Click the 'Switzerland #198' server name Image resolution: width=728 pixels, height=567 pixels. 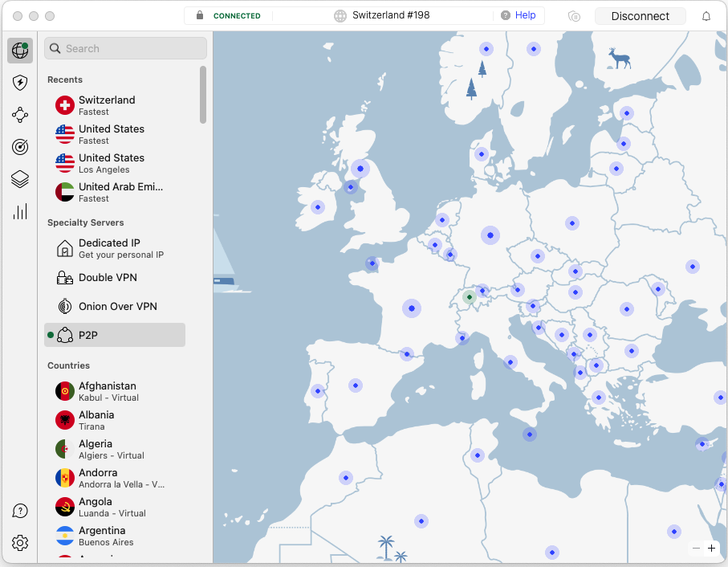(391, 15)
